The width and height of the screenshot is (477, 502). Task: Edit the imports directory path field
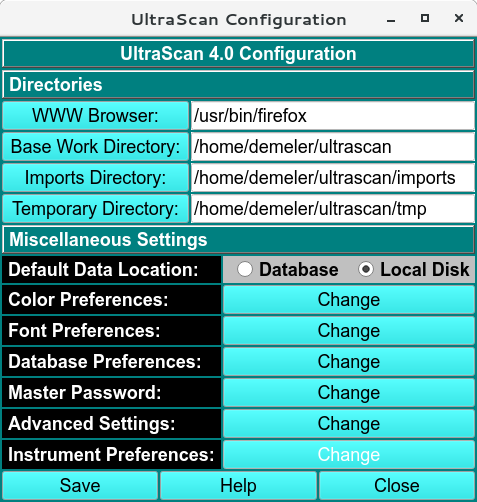click(x=333, y=178)
